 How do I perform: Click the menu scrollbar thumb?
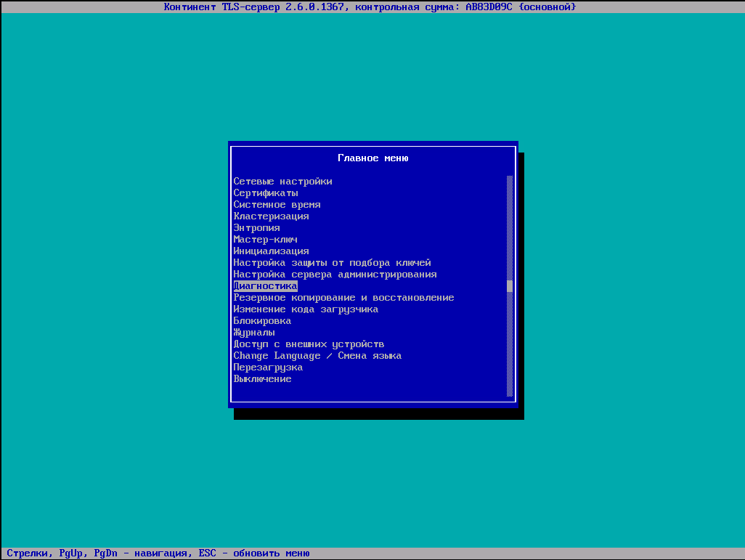coord(510,286)
